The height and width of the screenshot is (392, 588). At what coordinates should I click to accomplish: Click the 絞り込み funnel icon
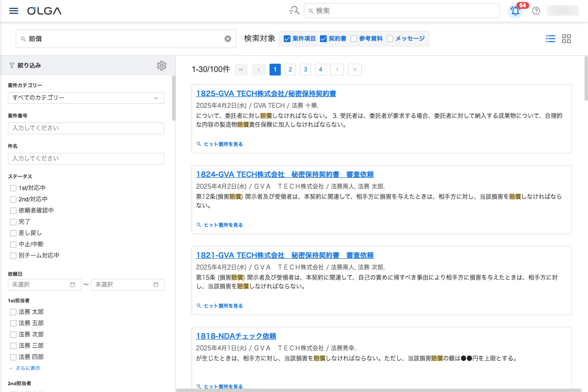coord(12,65)
